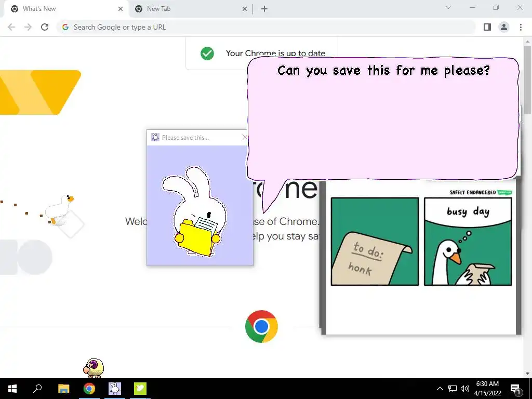The height and width of the screenshot is (399, 532).
Task: Close the Please save this popup window
Action: coord(245,137)
